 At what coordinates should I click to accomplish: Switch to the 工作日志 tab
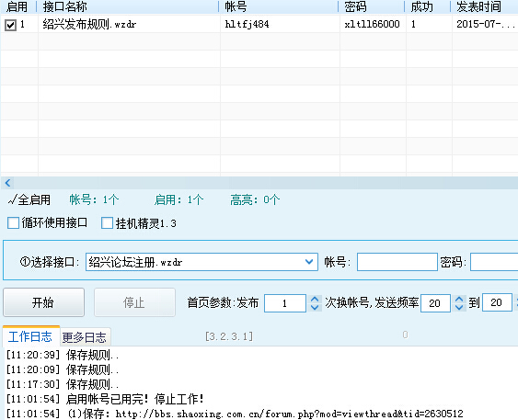pyautogui.click(x=30, y=336)
